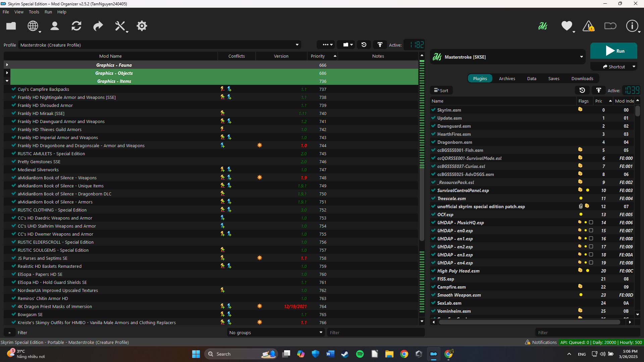The height and width of the screenshot is (362, 644).
Task: Disable Cuyi's Campfire Backpacks mod checkbox
Action: (14, 89)
